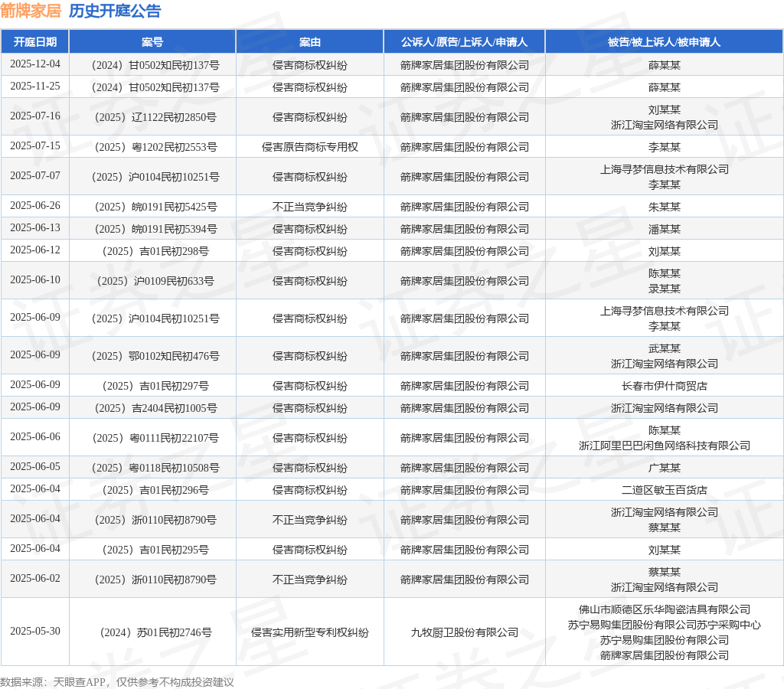Viewport: 784px width, 689px height.
Task: Click the date 2025-12-04
Action: pos(35,64)
